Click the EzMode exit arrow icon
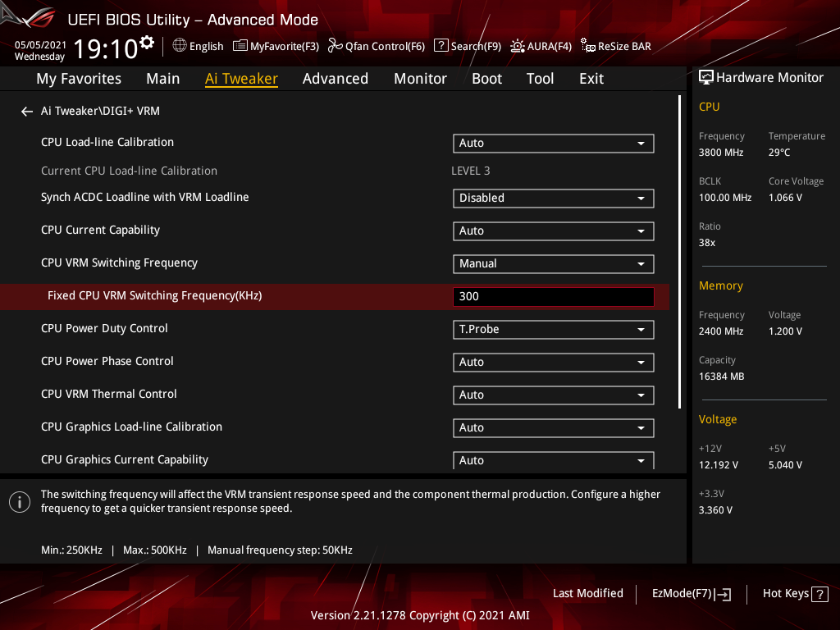840x630 pixels. tap(724, 594)
